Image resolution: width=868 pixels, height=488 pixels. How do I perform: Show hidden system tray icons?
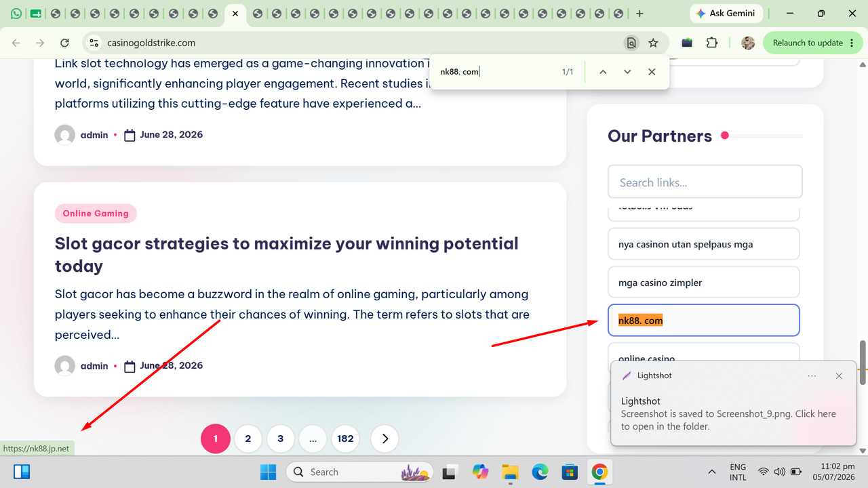(x=711, y=472)
